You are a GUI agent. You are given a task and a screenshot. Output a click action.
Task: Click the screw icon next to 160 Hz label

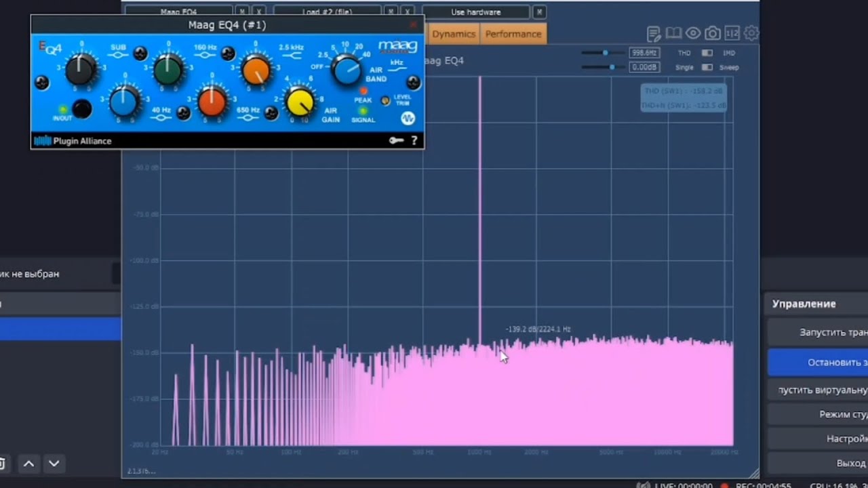click(228, 53)
